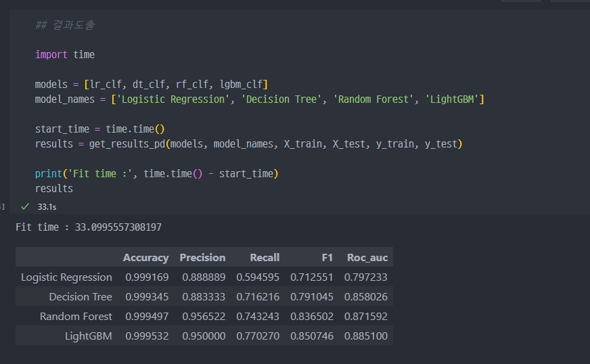The height and width of the screenshot is (364, 590).
Task: Click the Decision Tree row label
Action: 81,297
